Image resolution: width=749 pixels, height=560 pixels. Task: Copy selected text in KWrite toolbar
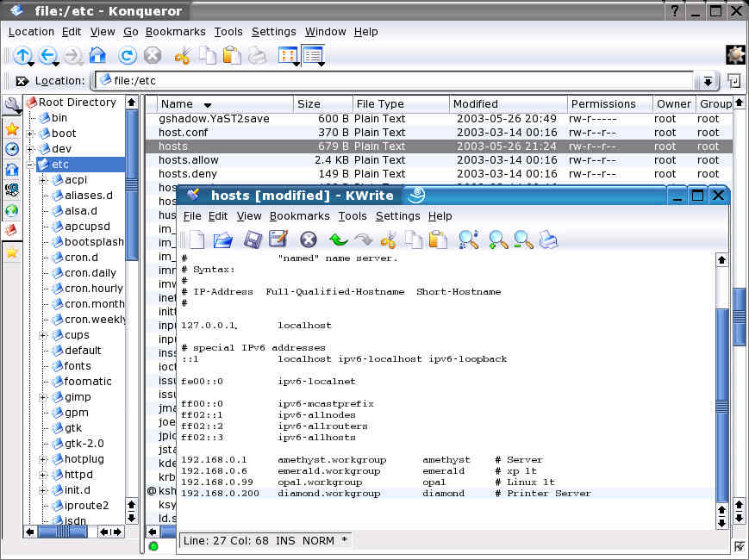pos(413,240)
